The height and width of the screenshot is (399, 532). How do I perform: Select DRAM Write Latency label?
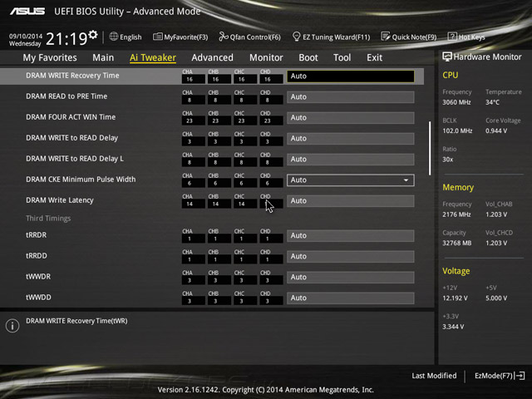[60, 200]
